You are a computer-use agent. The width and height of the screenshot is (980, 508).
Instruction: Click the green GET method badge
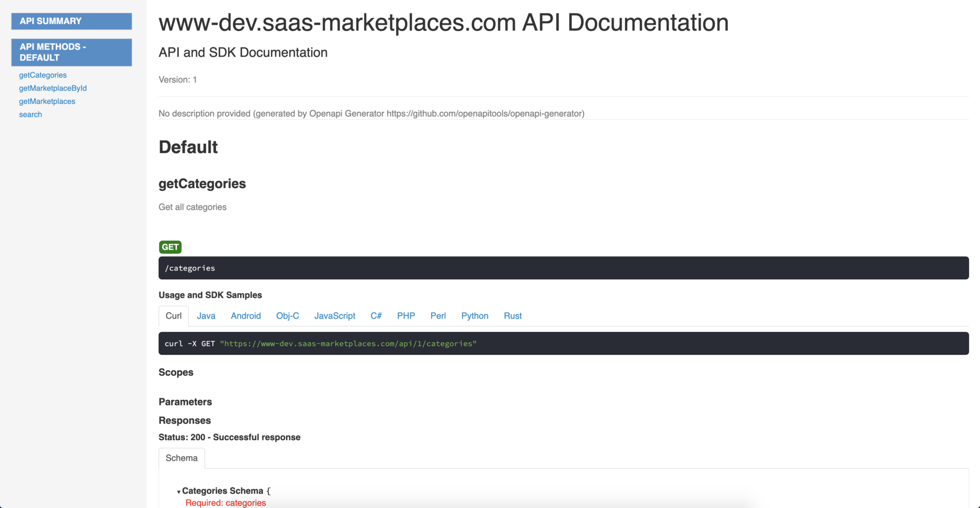tap(170, 247)
